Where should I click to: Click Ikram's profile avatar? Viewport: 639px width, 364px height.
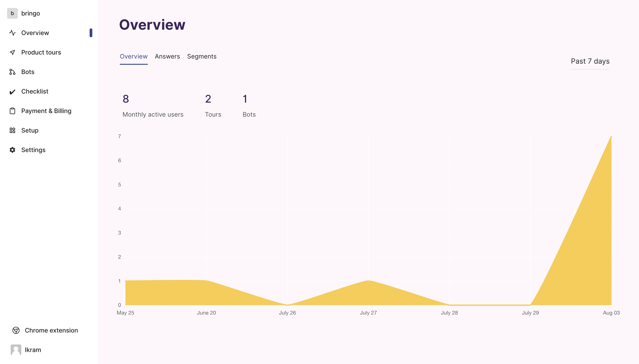[16, 350]
